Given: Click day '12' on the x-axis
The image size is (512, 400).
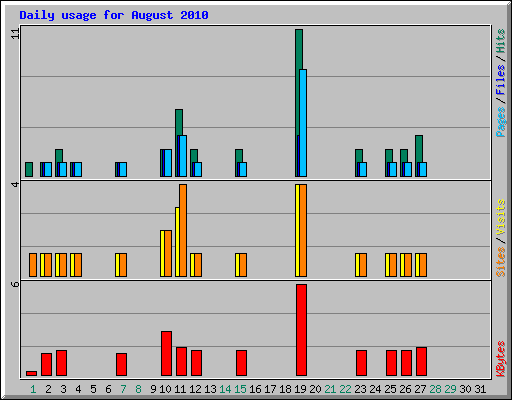Looking at the screenshot, I should click(195, 389).
